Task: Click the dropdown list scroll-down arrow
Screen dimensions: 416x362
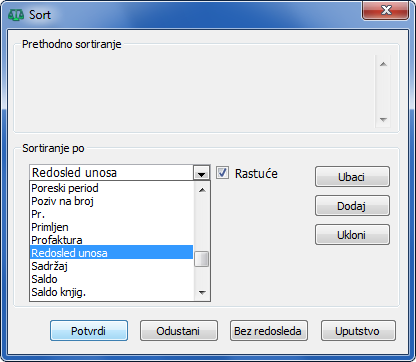Action: click(202, 293)
